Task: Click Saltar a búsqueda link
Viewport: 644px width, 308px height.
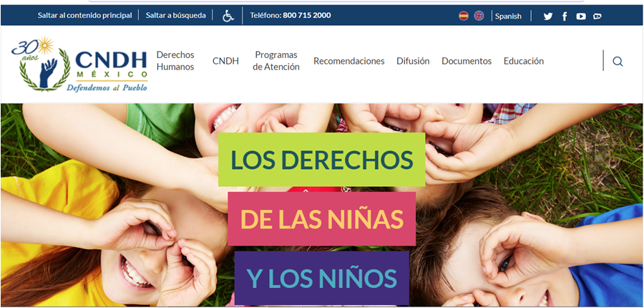Action: tap(176, 16)
